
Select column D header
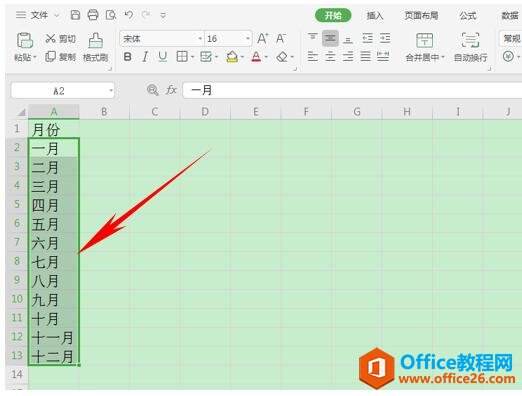pos(205,112)
